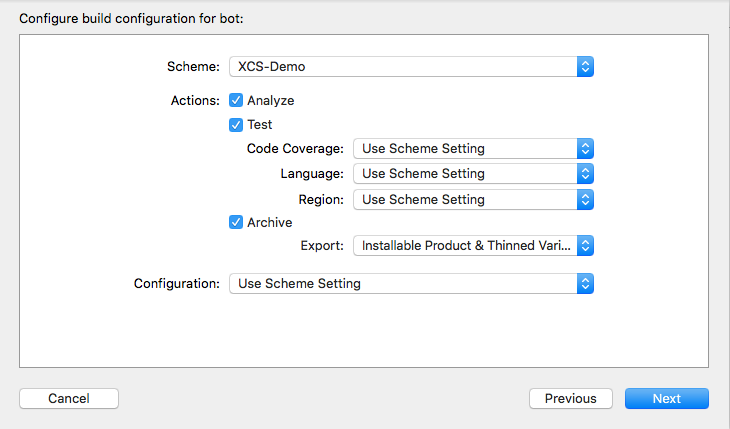This screenshot has height=429, width=730.
Task: Click the blue chevron on Scheme popup
Action: [586, 67]
